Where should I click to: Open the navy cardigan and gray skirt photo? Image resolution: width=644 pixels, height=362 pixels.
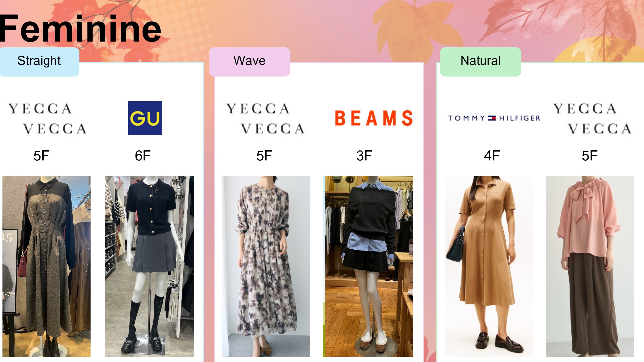coord(149,266)
